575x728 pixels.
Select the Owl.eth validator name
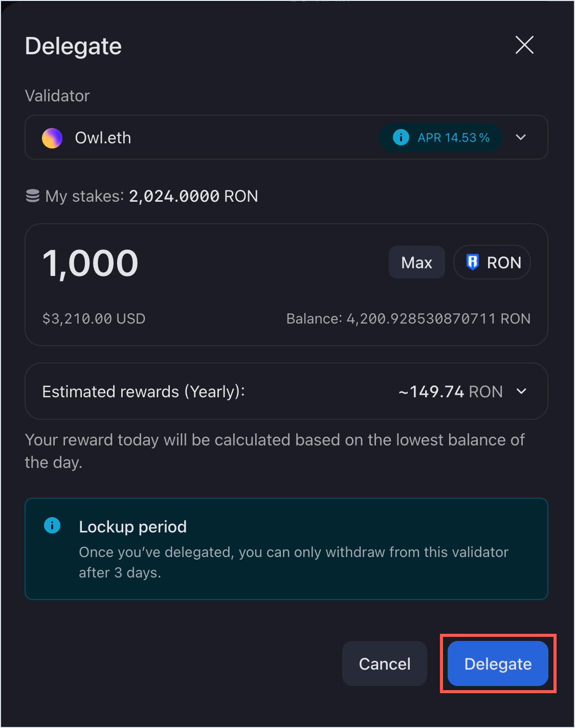(103, 138)
